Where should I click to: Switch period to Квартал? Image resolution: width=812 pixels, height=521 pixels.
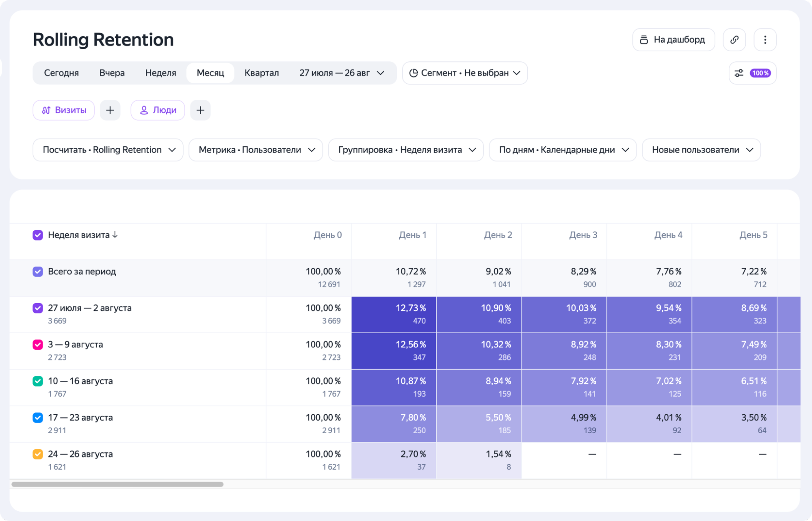(262, 73)
